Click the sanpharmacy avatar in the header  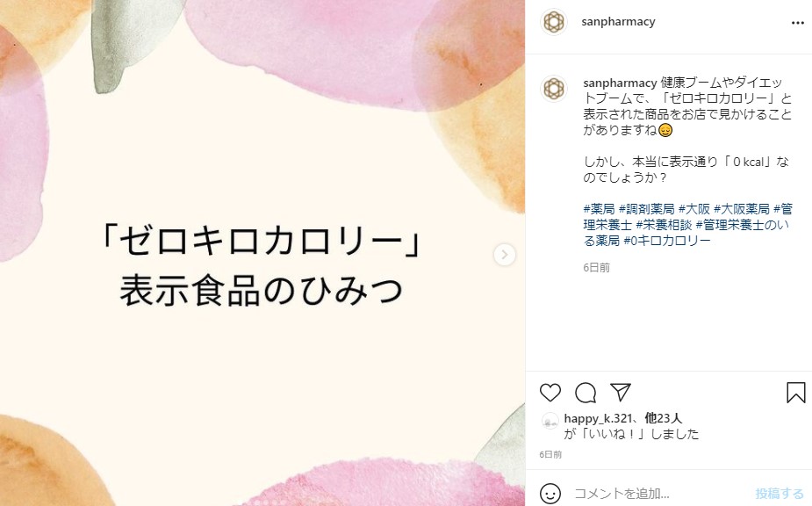click(x=554, y=22)
